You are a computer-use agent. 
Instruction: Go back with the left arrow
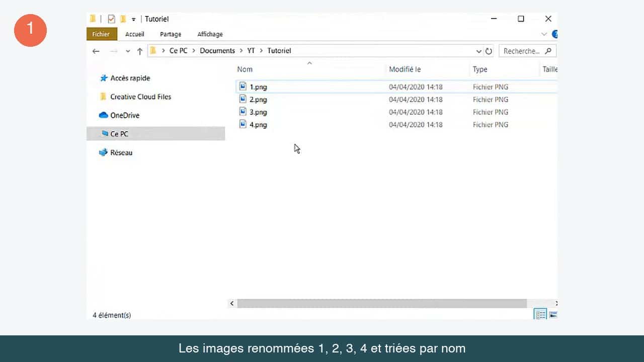pos(96,51)
